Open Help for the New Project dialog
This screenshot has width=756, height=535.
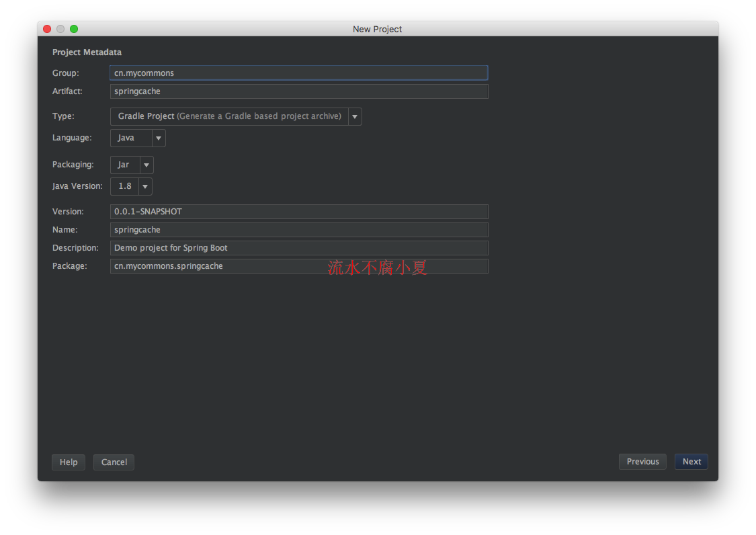pos(69,462)
